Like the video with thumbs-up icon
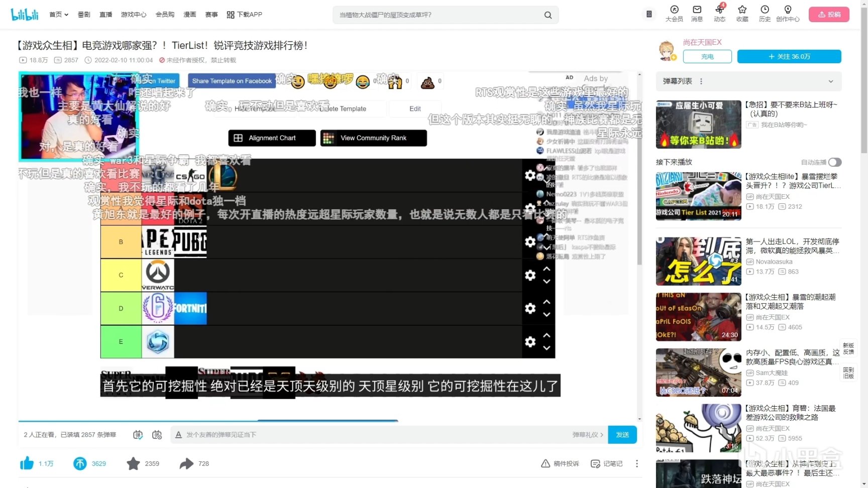 pos(27,463)
